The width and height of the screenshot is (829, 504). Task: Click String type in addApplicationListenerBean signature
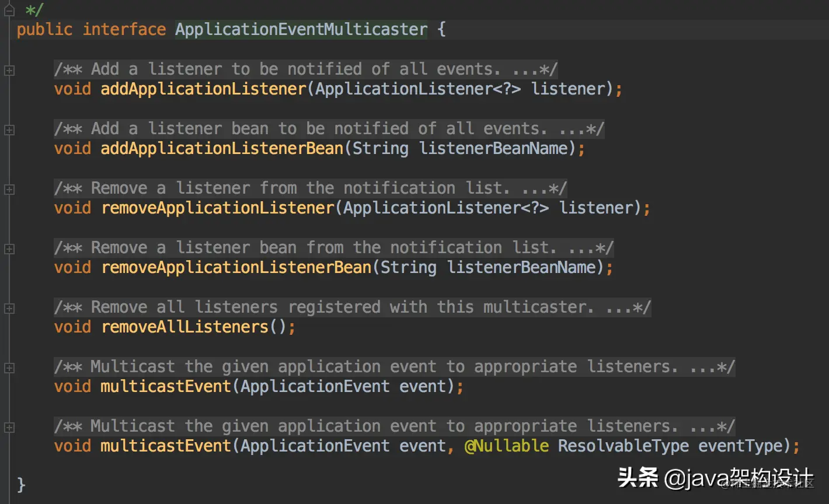(x=381, y=149)
